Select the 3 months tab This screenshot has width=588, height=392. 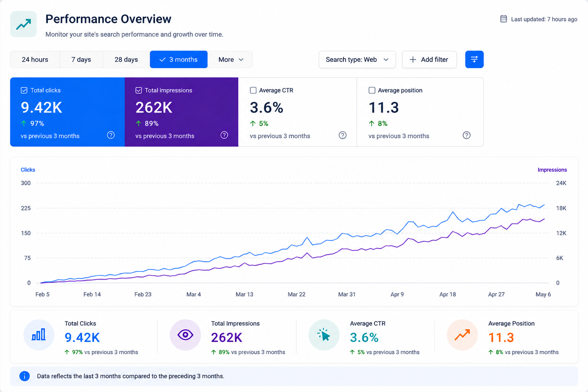pyautogui.click(x=179, y=59)
